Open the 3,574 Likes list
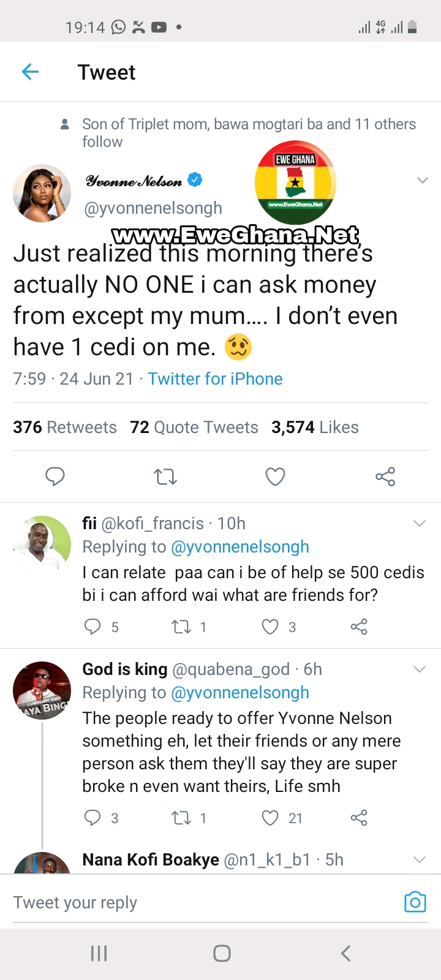The width and height of the screenshot is (441, 980). point(315,427)
